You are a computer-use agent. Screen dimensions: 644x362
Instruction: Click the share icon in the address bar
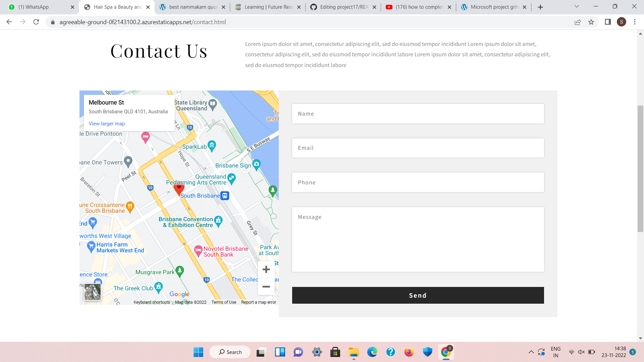(x=578, y=22)
